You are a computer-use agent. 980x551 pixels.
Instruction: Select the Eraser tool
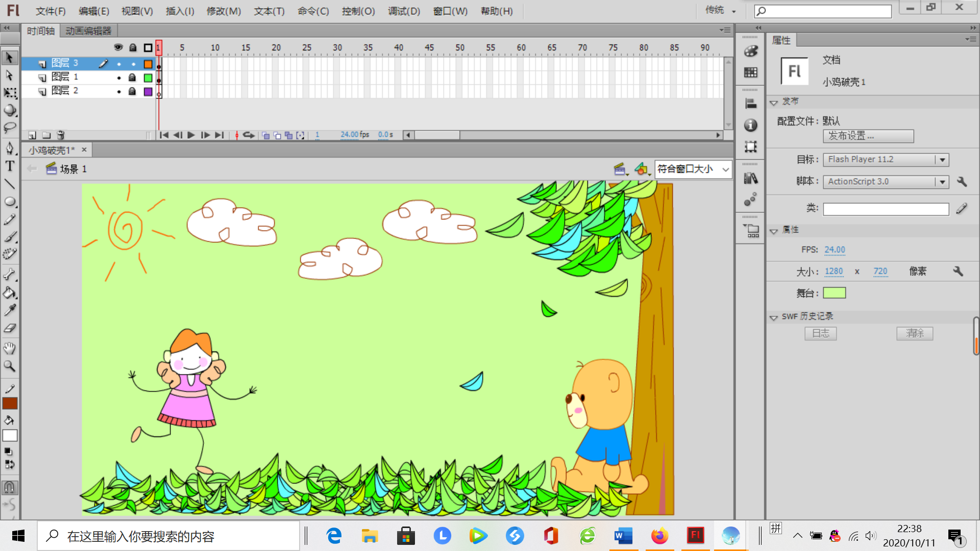(9, 328)
